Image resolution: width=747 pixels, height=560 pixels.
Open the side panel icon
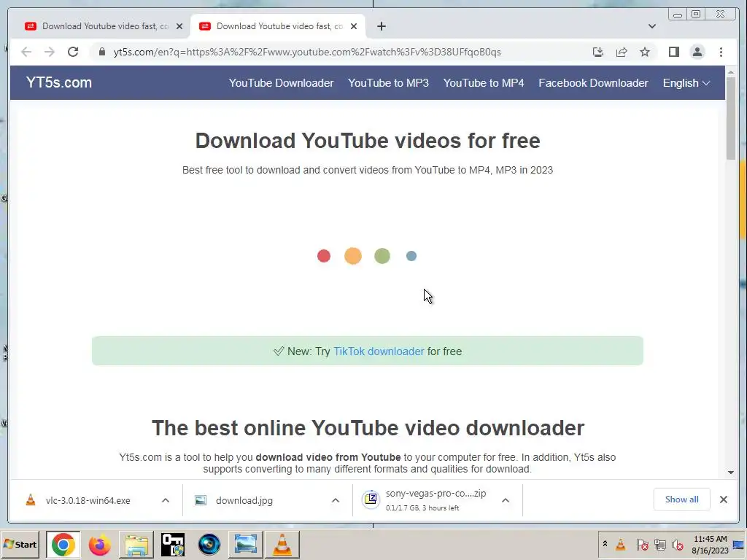(673, 52)
